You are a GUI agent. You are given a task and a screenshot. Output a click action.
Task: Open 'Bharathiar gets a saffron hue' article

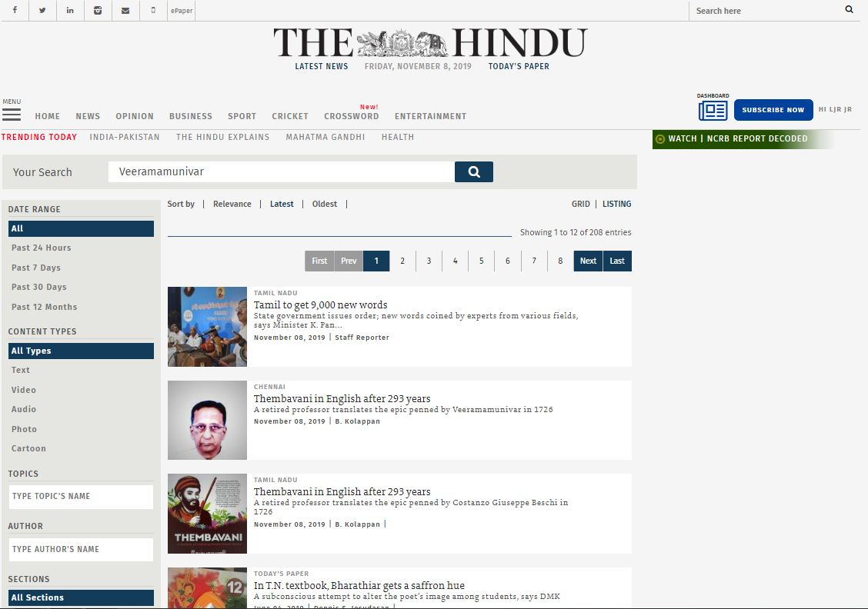pyautogui.click(x=359, y=585)
